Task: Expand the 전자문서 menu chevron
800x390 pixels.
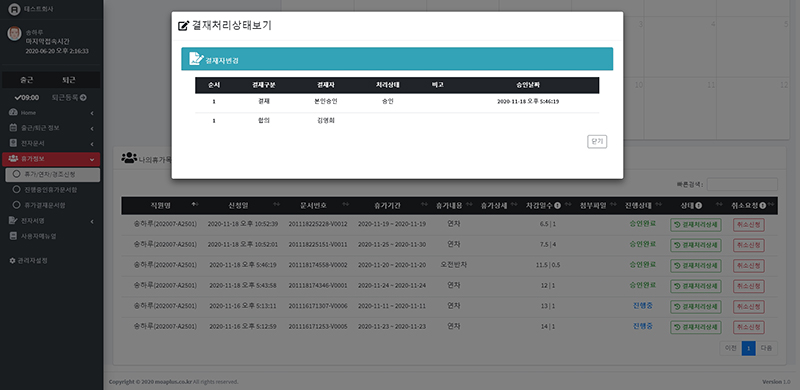Action: [x=92, y=143]
